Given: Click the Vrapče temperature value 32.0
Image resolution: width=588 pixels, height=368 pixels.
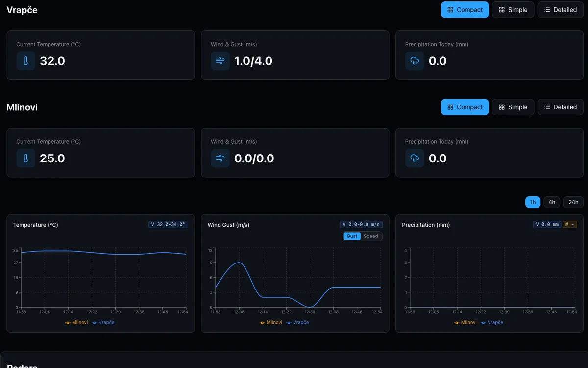Looking at the screenshot, I should pyautogui.click(x=52, y=61).
